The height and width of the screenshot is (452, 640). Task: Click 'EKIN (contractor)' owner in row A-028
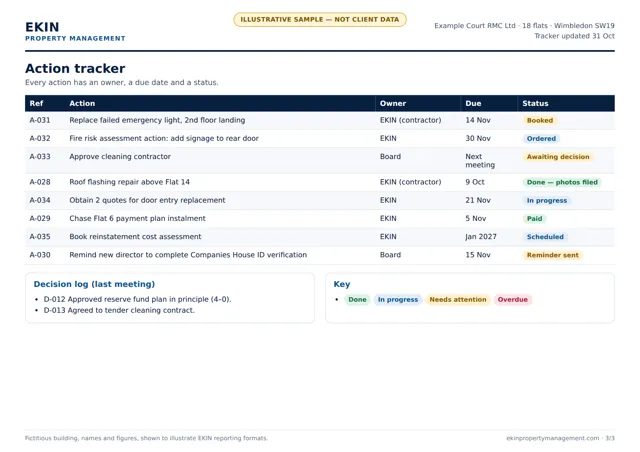[x=410, y=182]
